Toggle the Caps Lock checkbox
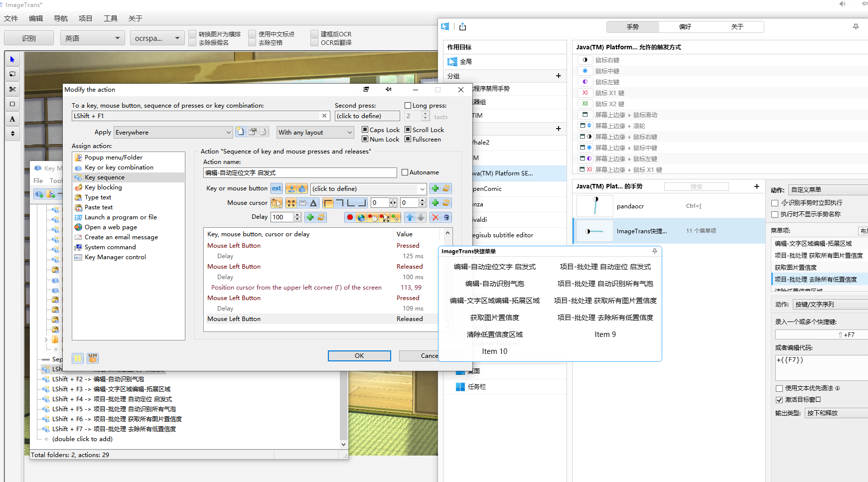This screenshot has width=868, height=482. (x=365, y=130)
